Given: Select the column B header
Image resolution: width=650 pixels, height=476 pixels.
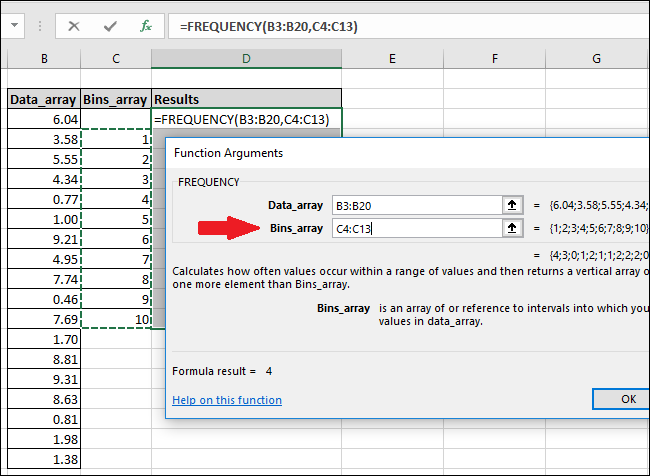Looking at the screenshot, I should click(44, 60).
